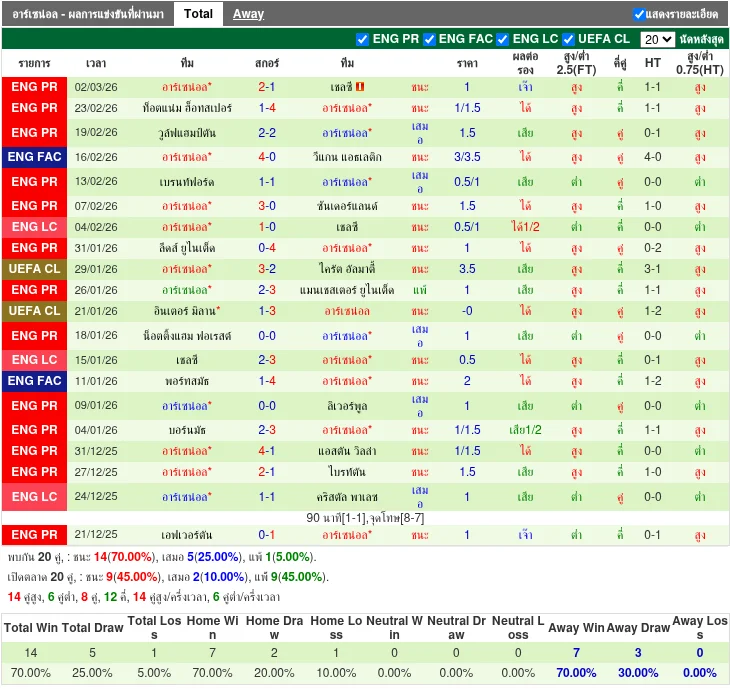Toggle the UEFA CL filter checkbox

coord(568,39)
